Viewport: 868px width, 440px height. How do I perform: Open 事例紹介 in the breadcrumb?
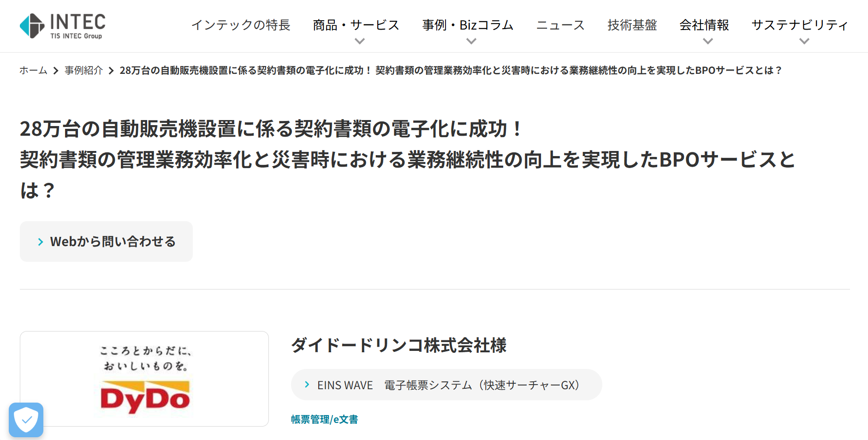tap(83, 70)
